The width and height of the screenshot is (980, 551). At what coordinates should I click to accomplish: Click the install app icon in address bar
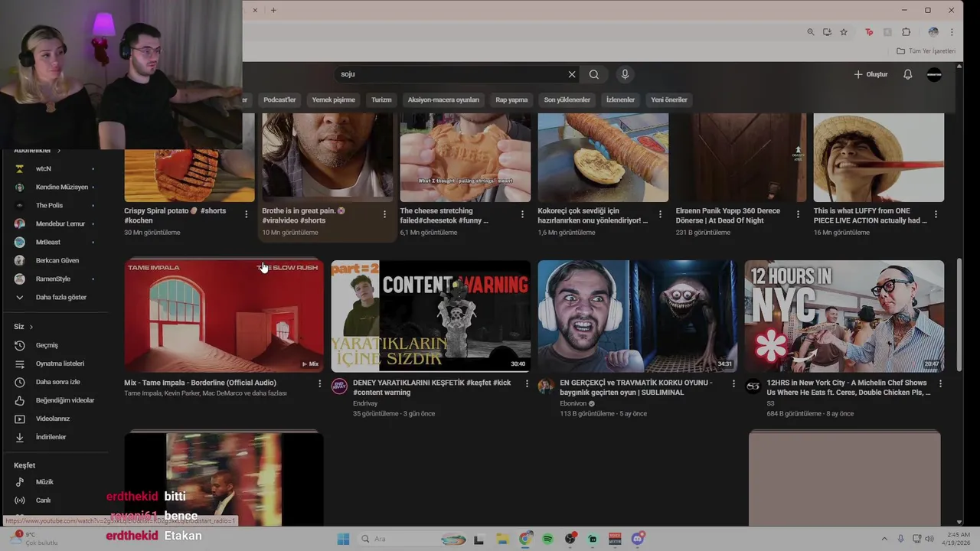tap(827, 32)
